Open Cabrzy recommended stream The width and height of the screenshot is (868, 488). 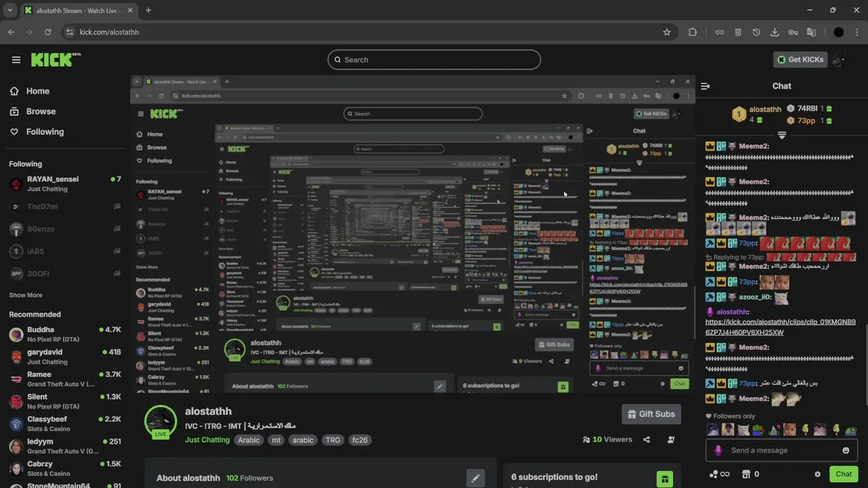(65, 468)
